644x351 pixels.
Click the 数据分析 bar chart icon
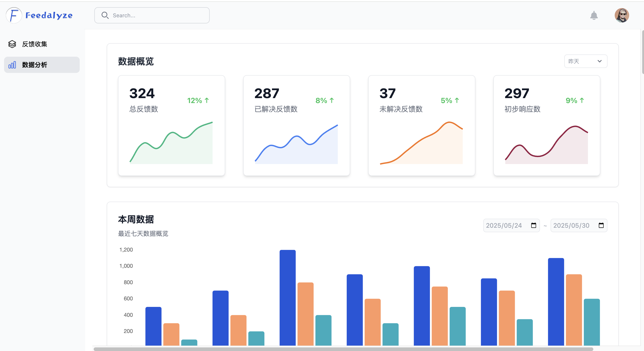(x=12, y=65)
